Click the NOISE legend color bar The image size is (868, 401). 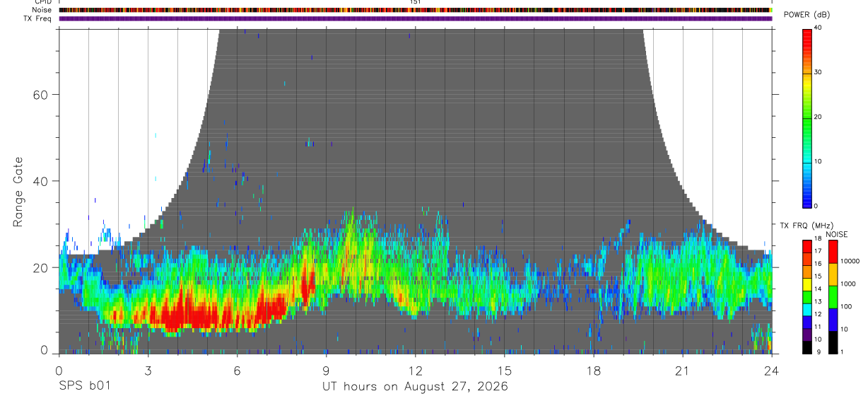(833, 296)
